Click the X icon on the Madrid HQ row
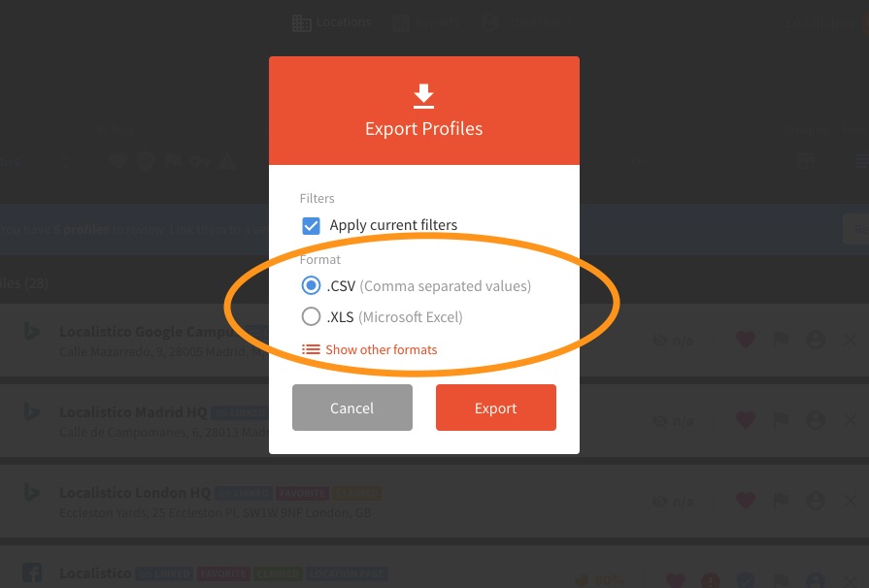Viewport: 869px width, 588px height. [851, 420]
